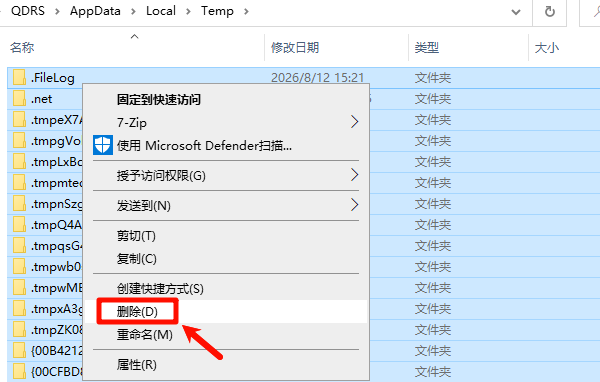Click the Microsoft Defender shield icon
Viewport: 600px width, 382px height.
(x=103, y=145)
